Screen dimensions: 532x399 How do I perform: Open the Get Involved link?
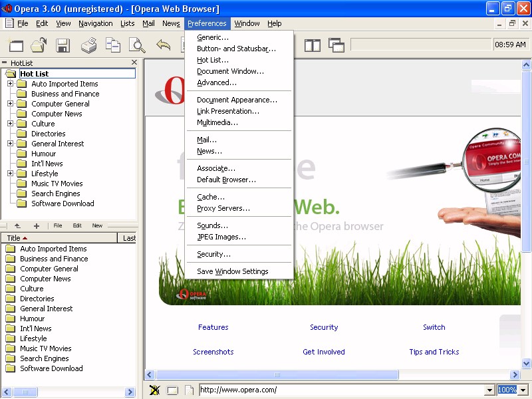pos(324,352)
